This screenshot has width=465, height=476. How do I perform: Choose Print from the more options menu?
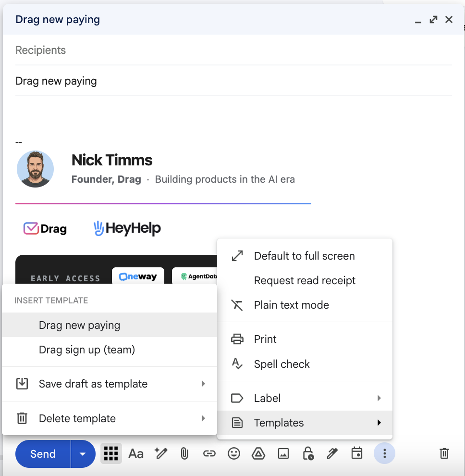[x=305, y=339]
